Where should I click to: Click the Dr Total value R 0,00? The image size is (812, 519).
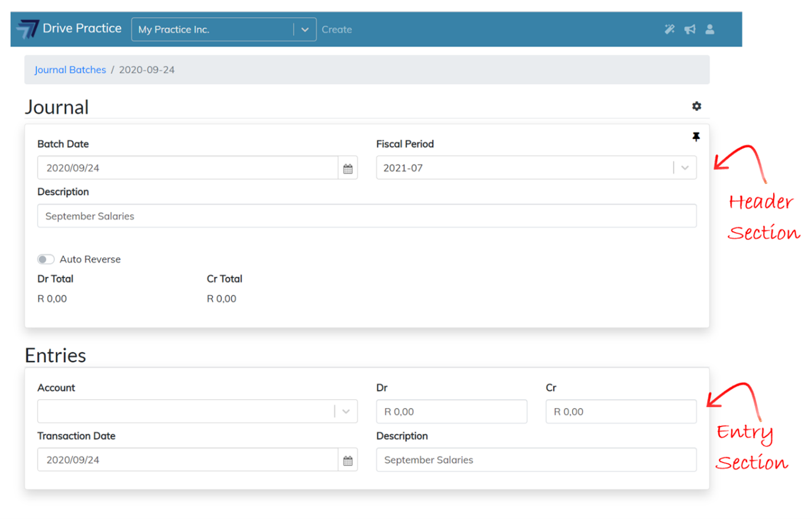[x=52, y=299]
